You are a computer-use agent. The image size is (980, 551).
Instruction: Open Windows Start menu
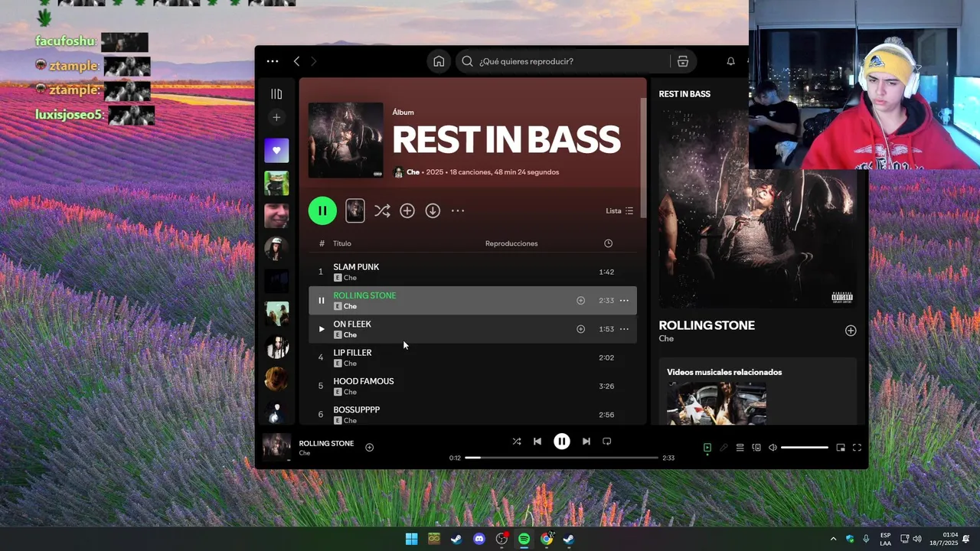click(x=411, y=539)
